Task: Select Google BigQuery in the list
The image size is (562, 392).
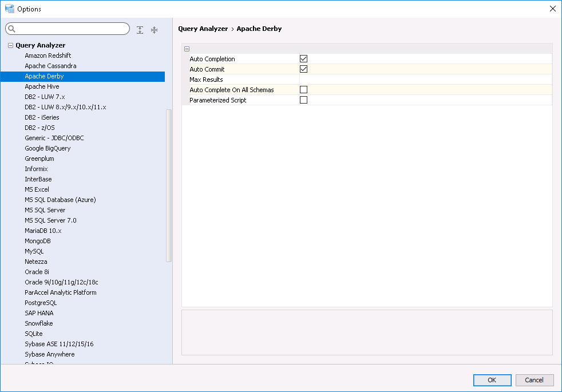Action: click(48, 148)
